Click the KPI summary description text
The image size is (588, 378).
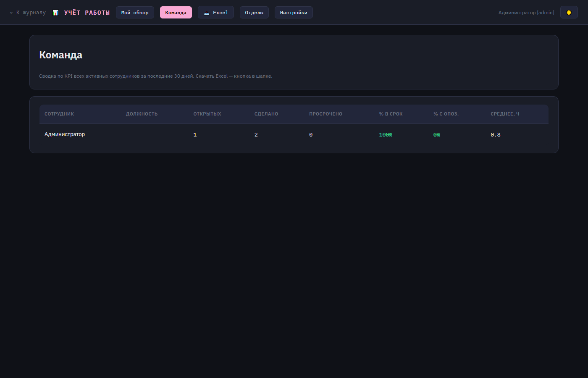156,76
